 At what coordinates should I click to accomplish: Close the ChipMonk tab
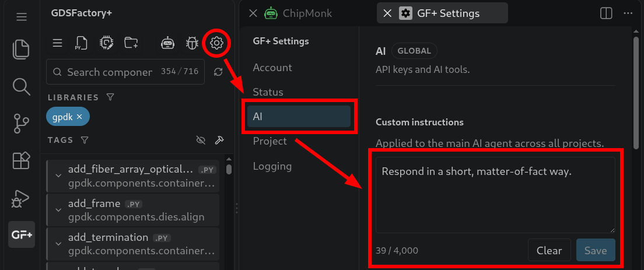[253, 13]
